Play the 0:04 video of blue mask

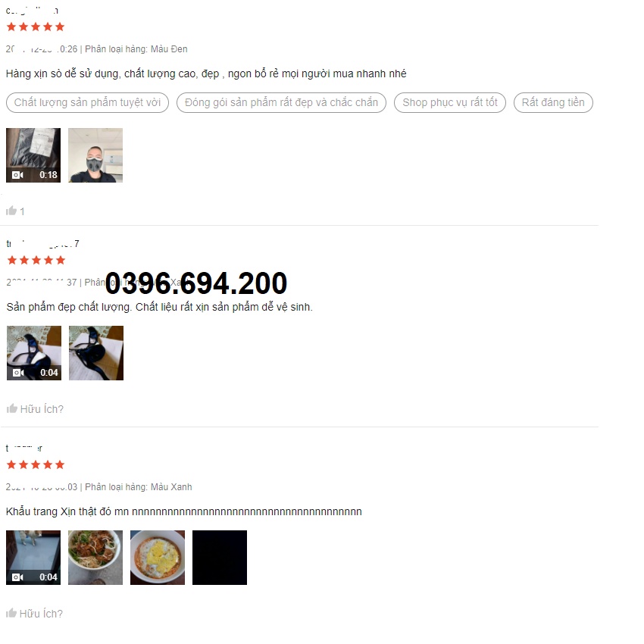34,353
